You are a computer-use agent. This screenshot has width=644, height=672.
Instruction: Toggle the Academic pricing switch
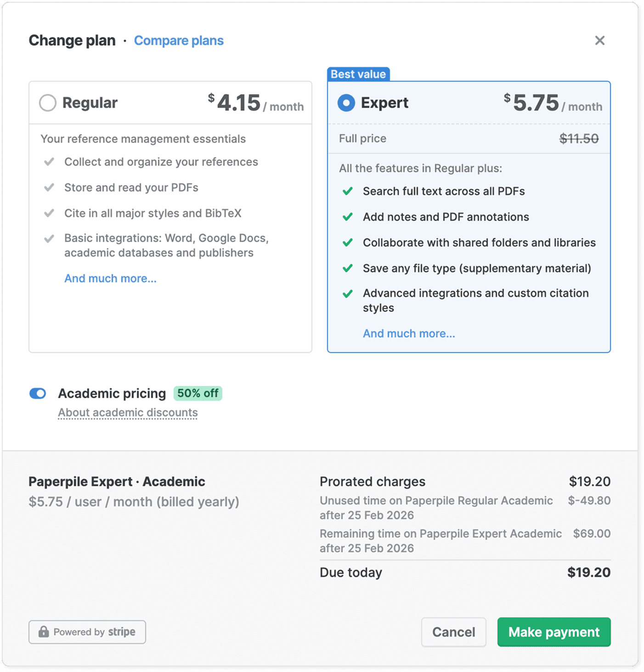(x=38, y=393)
